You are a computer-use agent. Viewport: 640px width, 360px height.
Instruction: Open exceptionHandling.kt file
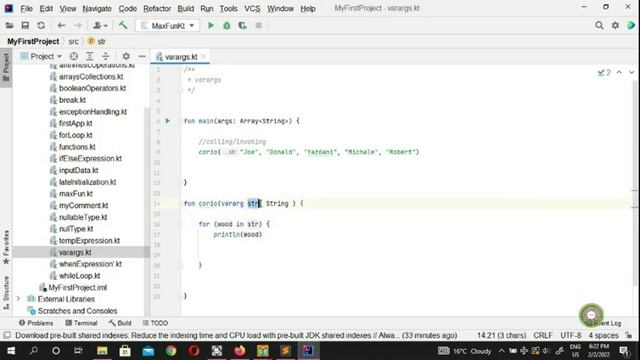tap(93, 112)
